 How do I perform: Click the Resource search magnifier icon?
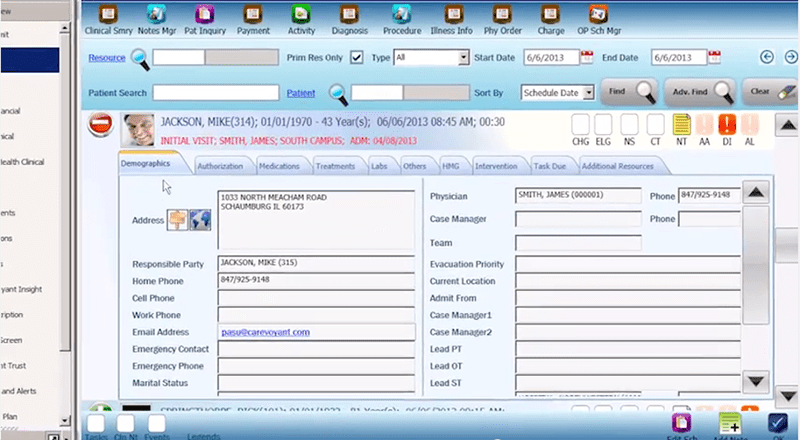coord(140,59)
